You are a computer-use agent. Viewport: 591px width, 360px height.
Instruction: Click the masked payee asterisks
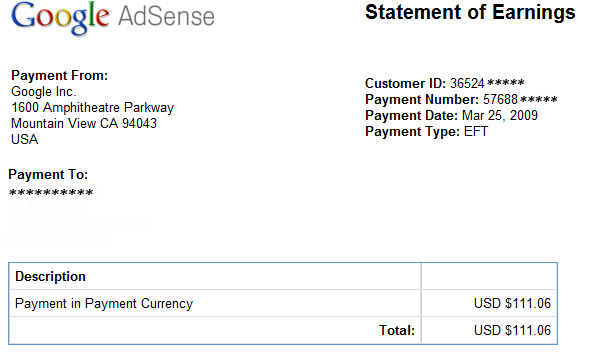click(x=51, y=193)
